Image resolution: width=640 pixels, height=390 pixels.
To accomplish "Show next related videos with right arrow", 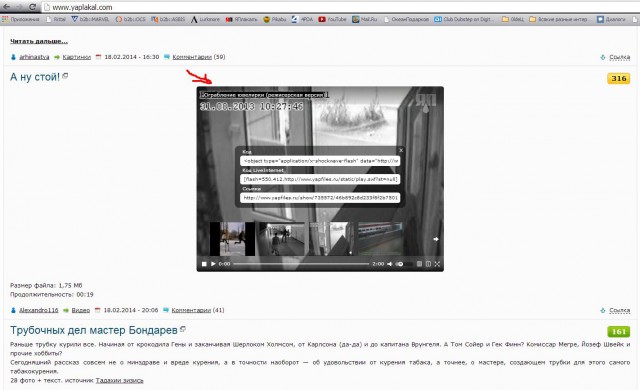I will tap(436, 239).
